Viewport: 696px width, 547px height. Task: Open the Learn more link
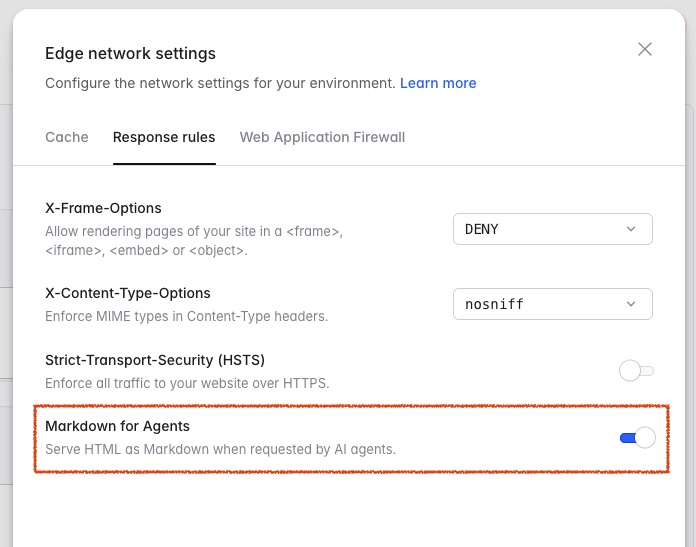pyautogui.click(x=438, y=83)
